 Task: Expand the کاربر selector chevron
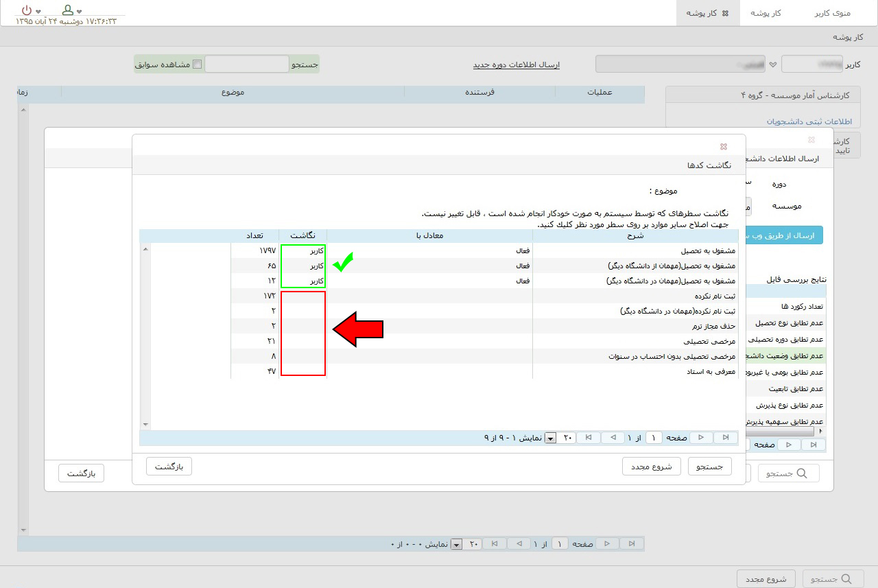coord(773,64)
